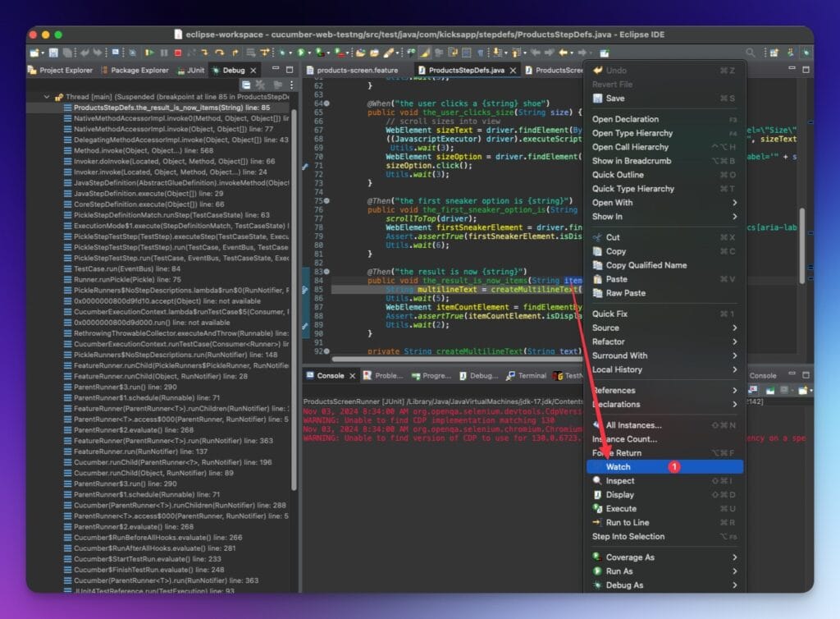840x619 pixels.
Task: Click the Open Type toolbar icon
Action: click(x=361, y=53)
